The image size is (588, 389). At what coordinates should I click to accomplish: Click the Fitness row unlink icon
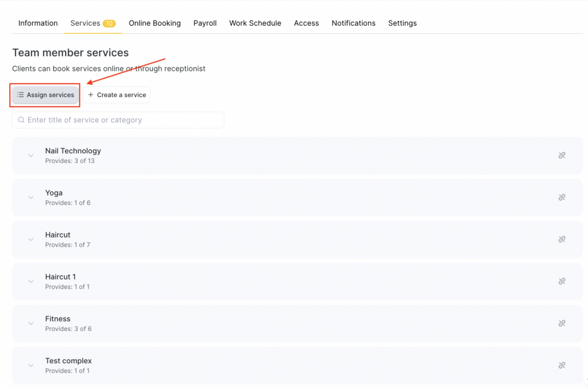[562, 323]
